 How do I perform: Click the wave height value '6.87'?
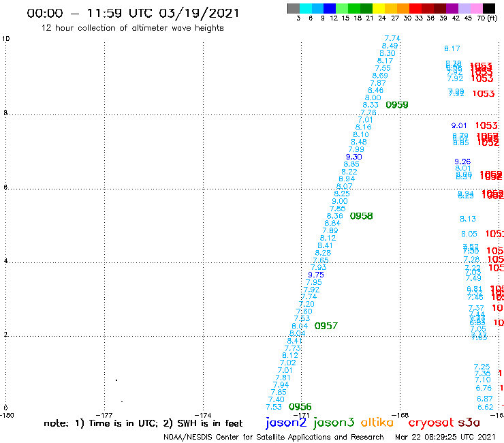point(485,399)
